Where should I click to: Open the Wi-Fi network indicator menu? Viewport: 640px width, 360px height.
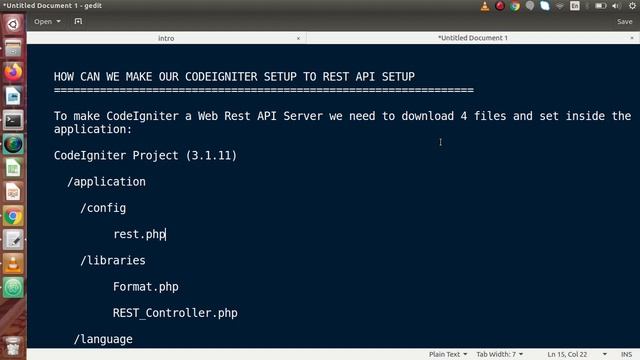point(560,6)
